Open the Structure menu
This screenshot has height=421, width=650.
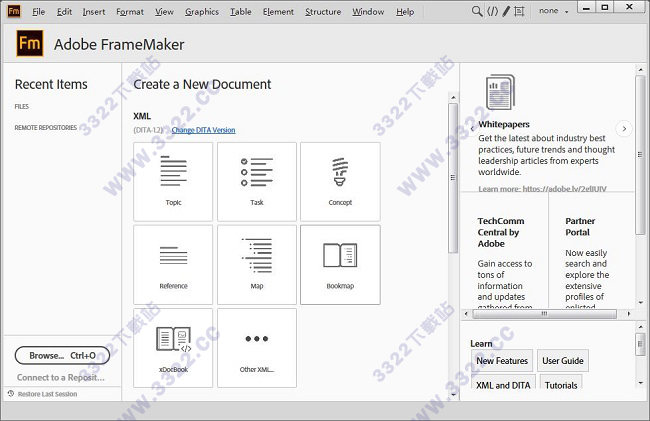point(323,12)
